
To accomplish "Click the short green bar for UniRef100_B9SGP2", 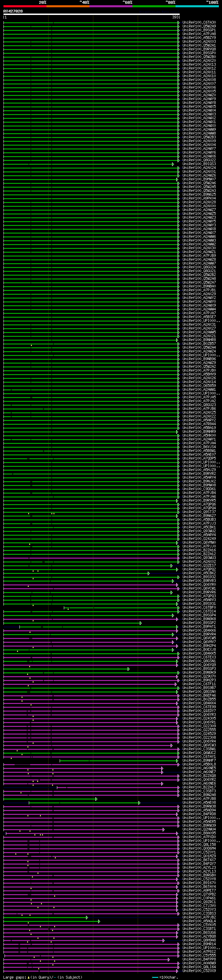I will (x=72, y=623).
